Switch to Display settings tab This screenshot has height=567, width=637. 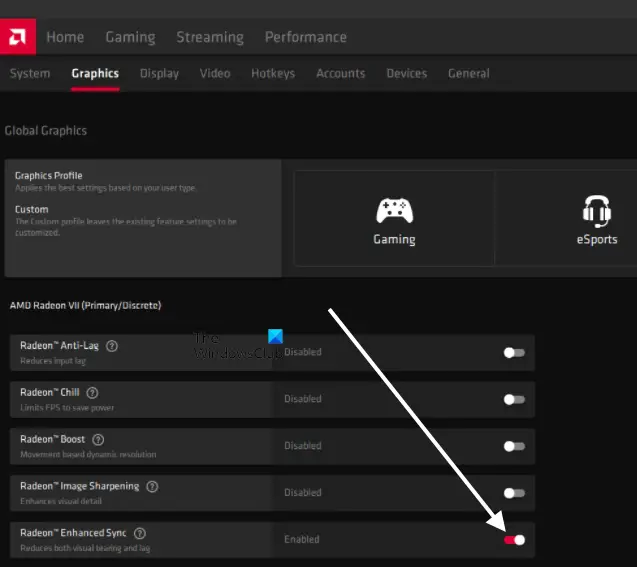click(x=159, y=74)
